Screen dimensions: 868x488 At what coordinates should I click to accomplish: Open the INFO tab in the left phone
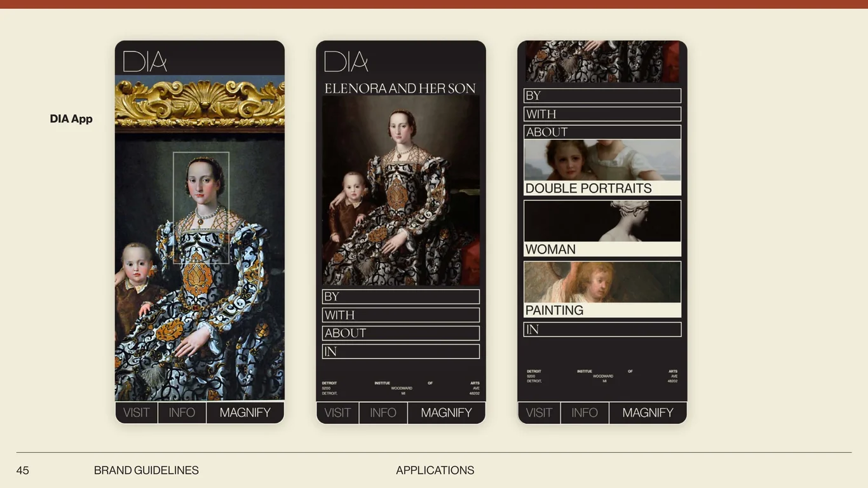point(182,412)
